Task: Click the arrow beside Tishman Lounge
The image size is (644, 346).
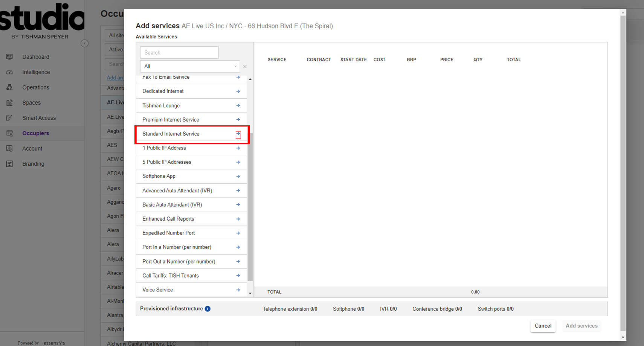Action: (x=238, y=105)
